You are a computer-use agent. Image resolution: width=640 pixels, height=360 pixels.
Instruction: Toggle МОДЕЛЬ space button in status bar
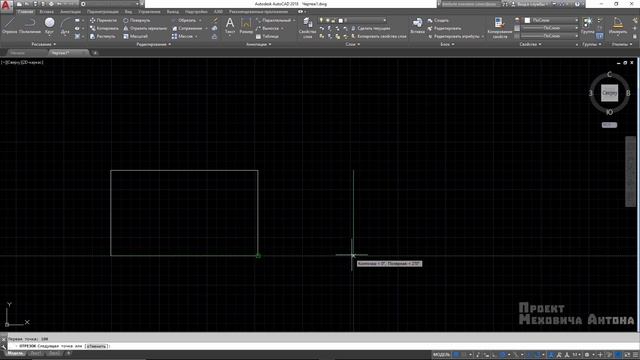(441, 355)
